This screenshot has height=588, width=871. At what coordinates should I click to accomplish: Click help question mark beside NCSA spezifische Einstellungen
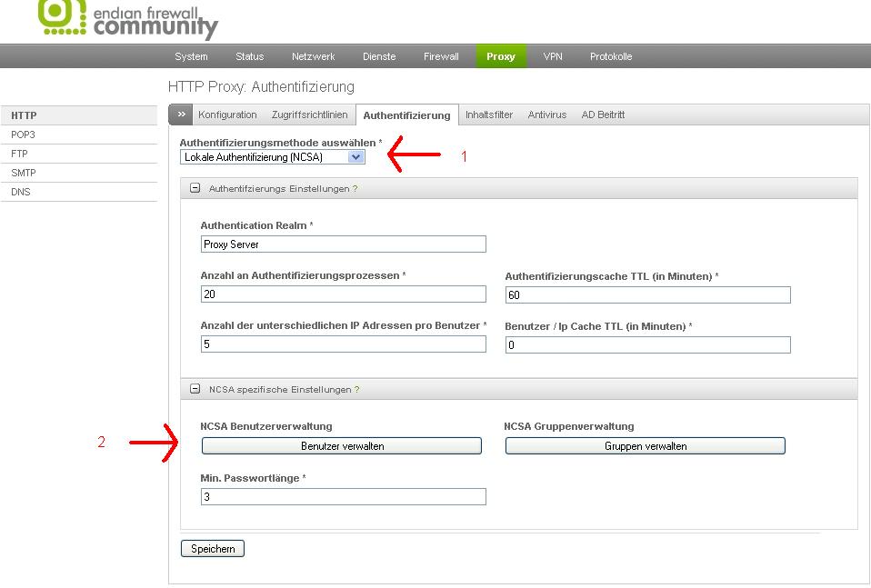[357, 390]
